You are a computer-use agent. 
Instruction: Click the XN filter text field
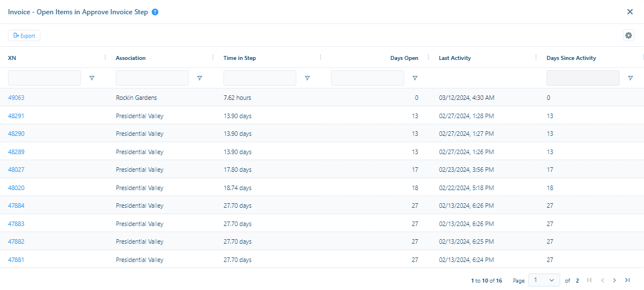pyautogui.click(x=44, y=78)
